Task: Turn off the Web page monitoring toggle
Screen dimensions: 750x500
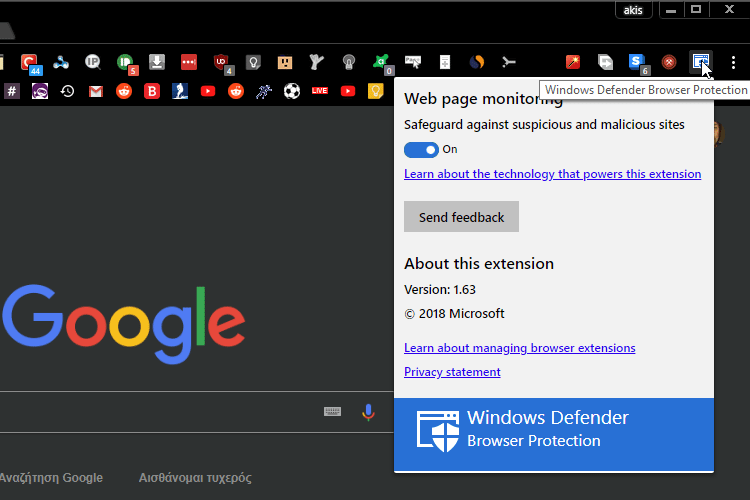Action: [421, 150]
